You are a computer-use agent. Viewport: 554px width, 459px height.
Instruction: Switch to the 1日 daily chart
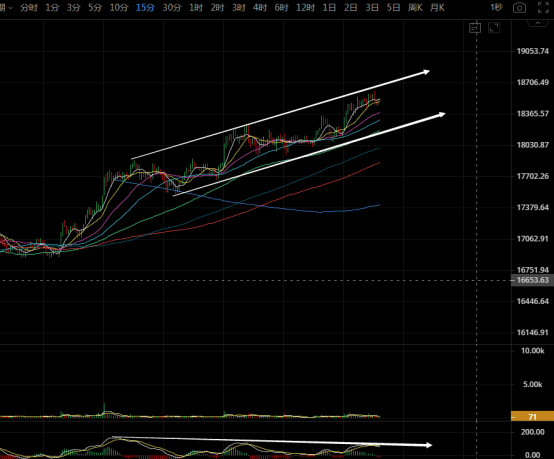click(x=329, y=7)
